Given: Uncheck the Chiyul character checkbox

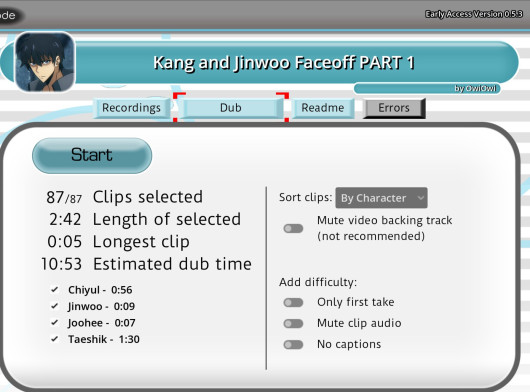Looking at the screenshot, I should (54, 290).
